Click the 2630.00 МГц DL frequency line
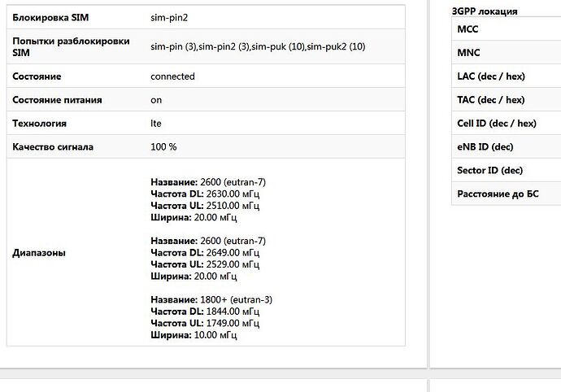 (x=205, y=194)
